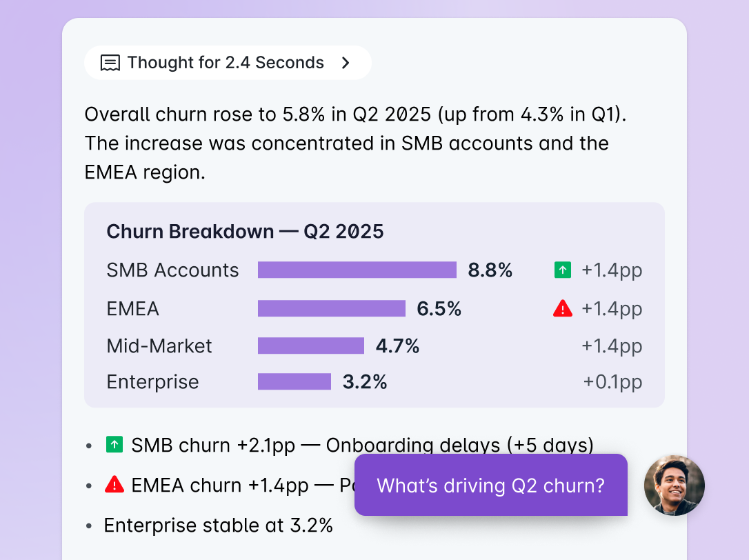Click the Enterprise +0.1pp change value

[612, 382]
